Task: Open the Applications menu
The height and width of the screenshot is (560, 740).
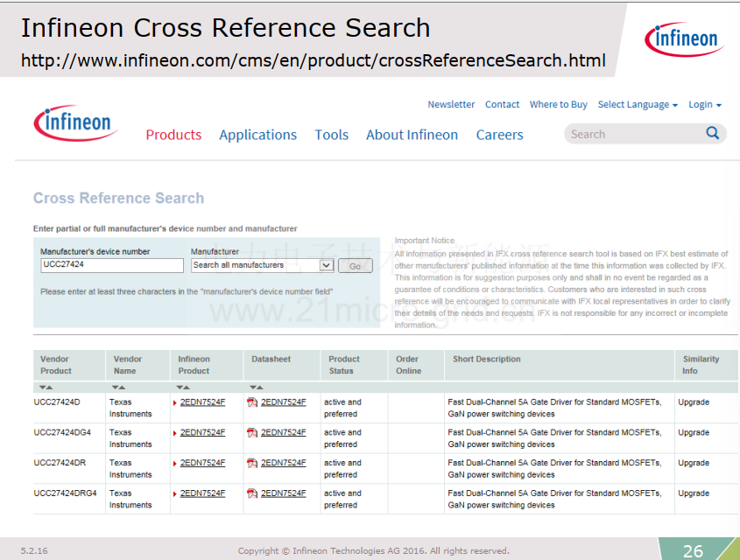Action: [x=257, y=135]
